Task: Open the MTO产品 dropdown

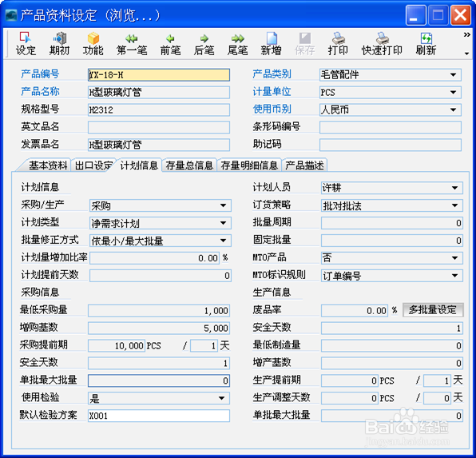Action: (454, 258)
